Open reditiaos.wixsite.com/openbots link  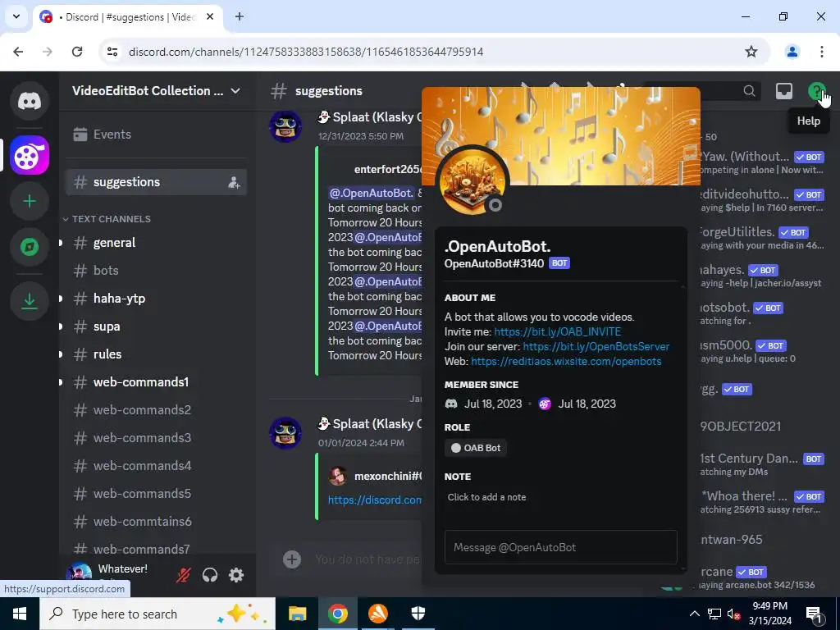coord(566,362)
